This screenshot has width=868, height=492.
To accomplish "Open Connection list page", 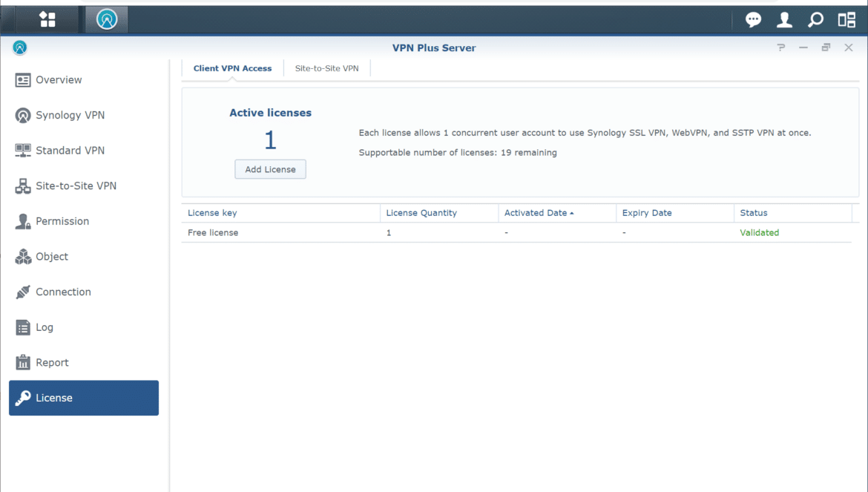I will click(84, 292).
